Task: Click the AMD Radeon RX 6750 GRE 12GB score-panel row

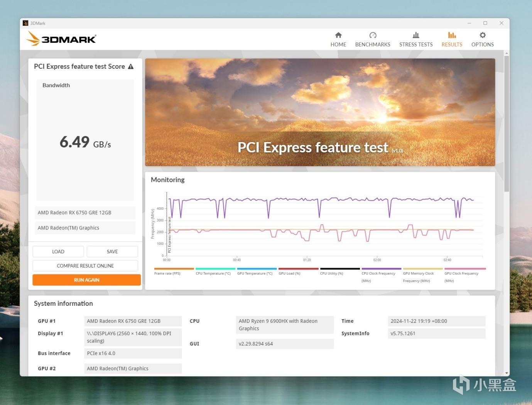Action: 85,213
